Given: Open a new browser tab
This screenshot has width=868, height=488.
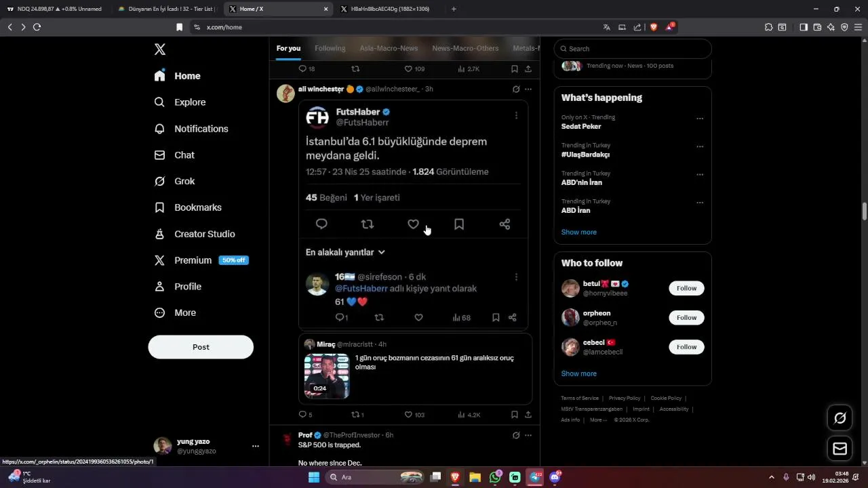Looking at the screenshot, I should (454, 9).
